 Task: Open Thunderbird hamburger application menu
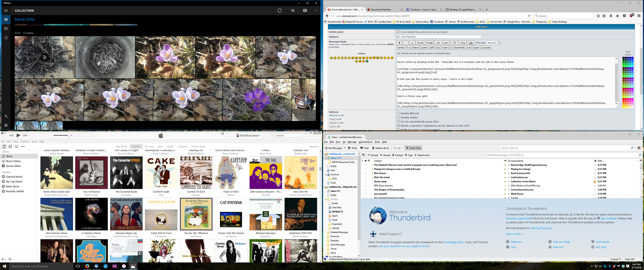click(x=639, y=148)
